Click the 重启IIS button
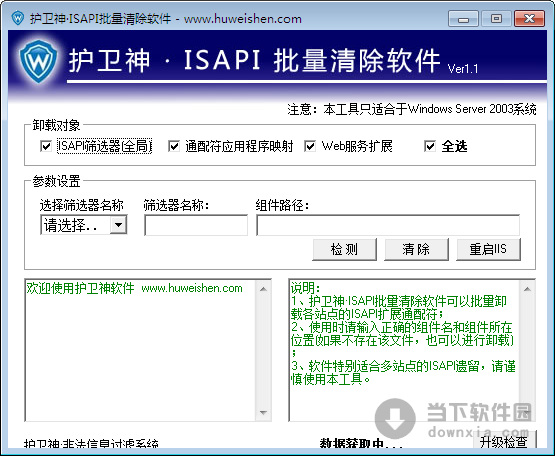The height and width of the screenshot is (456, 555). (488, 250)
